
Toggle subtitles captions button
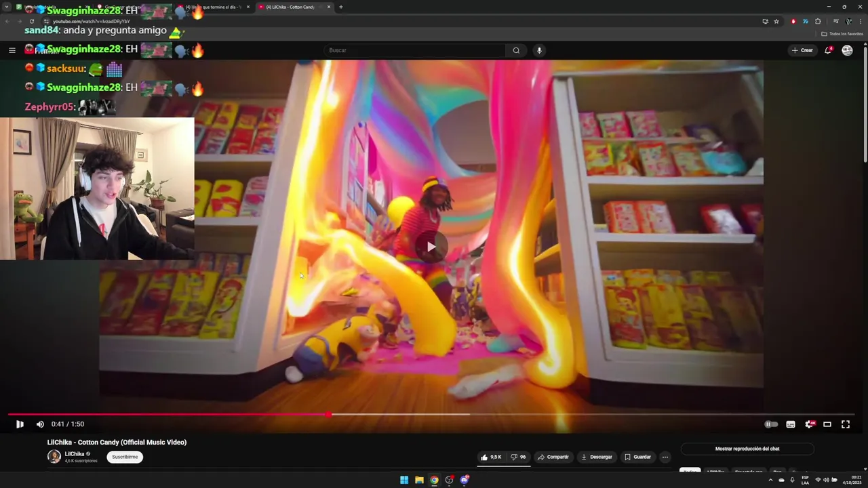point(791,424)
